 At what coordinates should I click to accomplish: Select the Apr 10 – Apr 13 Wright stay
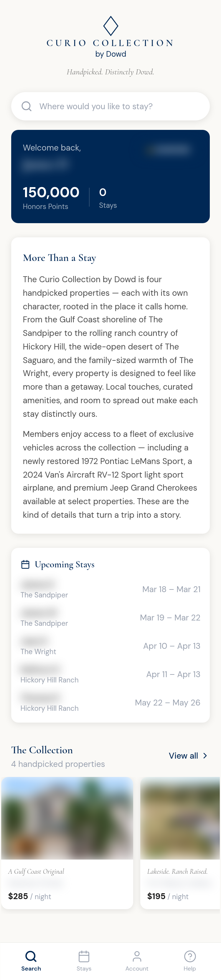point(110,646)
